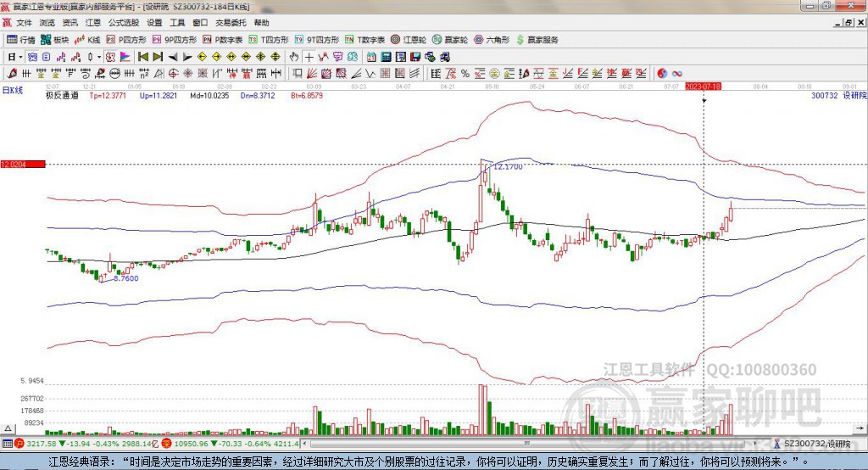Select the Gann fan lines tool
Screen dimensions: 868x470
click(311, 73)
